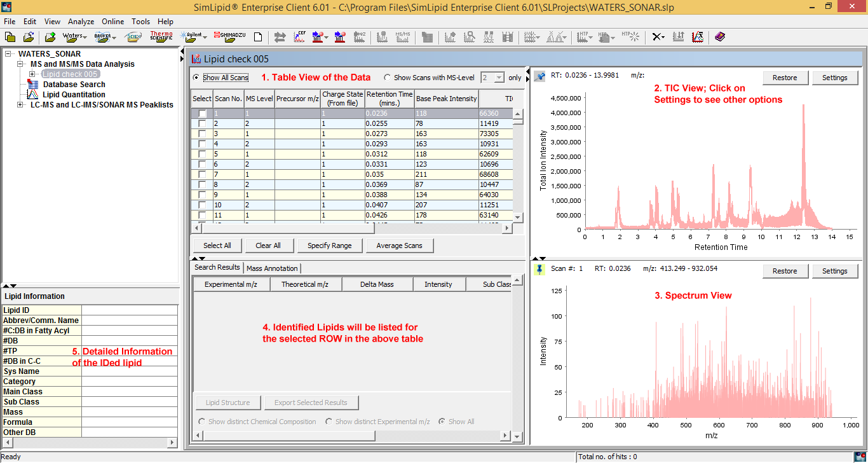The height and width of the screenshot is (463, 868).
Task: Click the blank page toolbar icon
Action: click(x=258, y=37)
